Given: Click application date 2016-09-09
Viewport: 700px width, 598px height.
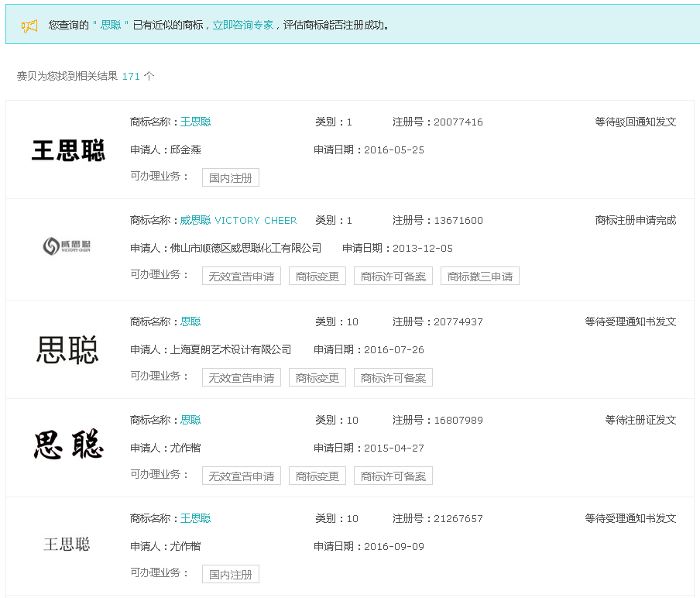Looking at the screenshot, I should pyautogui.click(x=394, y=547).
